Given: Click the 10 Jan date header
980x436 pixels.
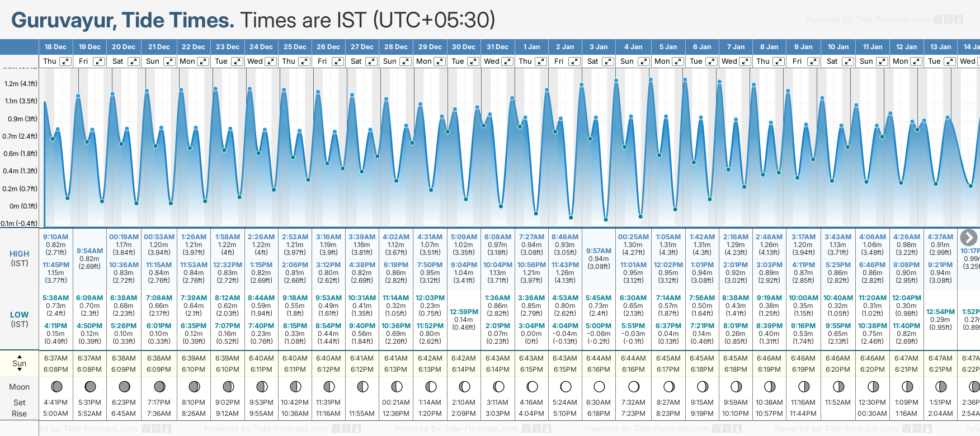Looking at the screenshot, I should coord(838,47).
